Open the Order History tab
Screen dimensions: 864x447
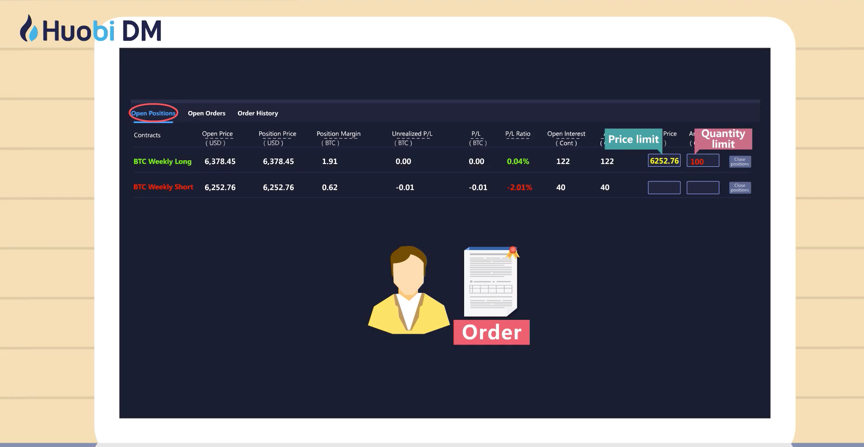258,113
